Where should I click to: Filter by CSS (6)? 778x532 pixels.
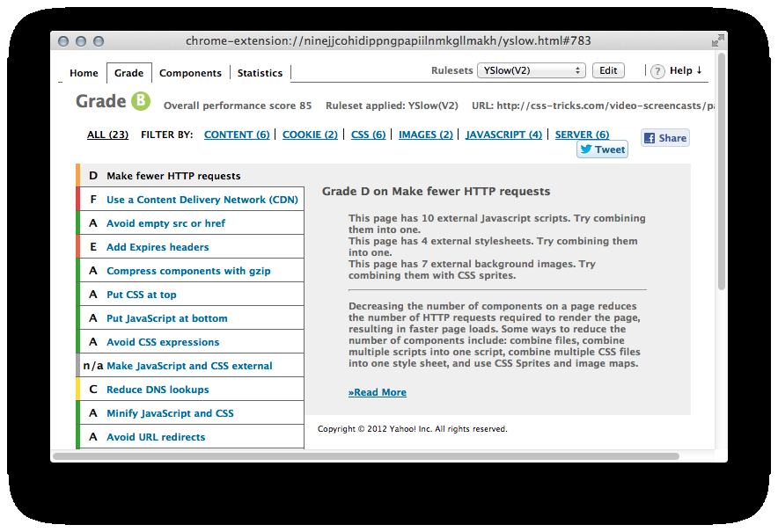click(368, 135)
